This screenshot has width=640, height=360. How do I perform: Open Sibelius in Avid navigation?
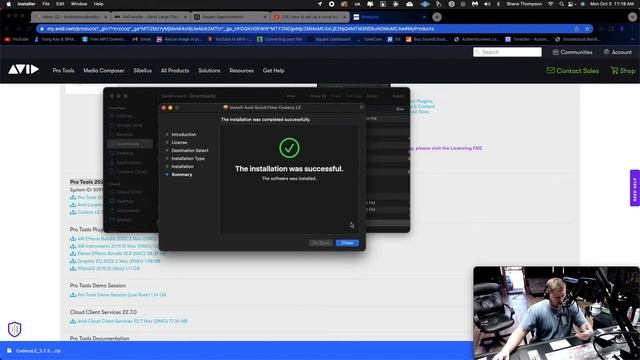click(142, 71)
